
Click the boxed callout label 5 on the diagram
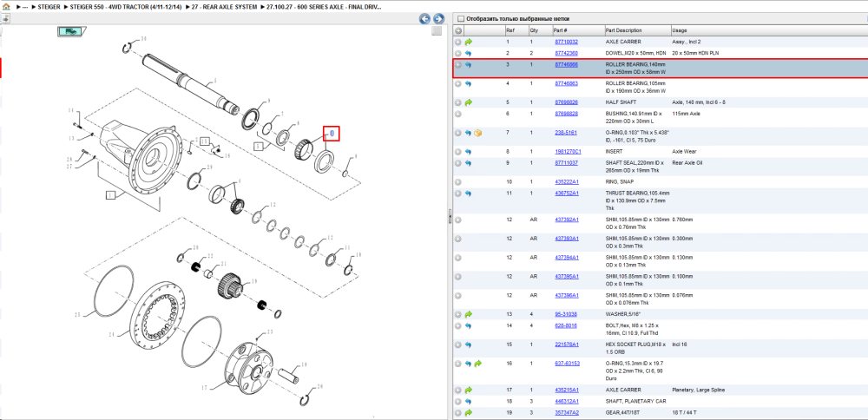point(259,146)
